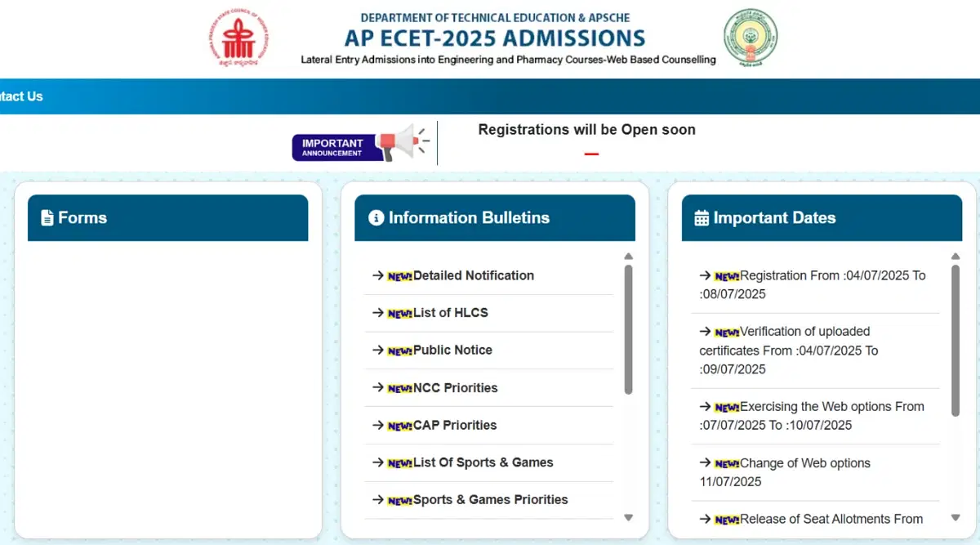
Task: Click the arrow icon before NCC Priorities
Action: click(x=378, y=387)
